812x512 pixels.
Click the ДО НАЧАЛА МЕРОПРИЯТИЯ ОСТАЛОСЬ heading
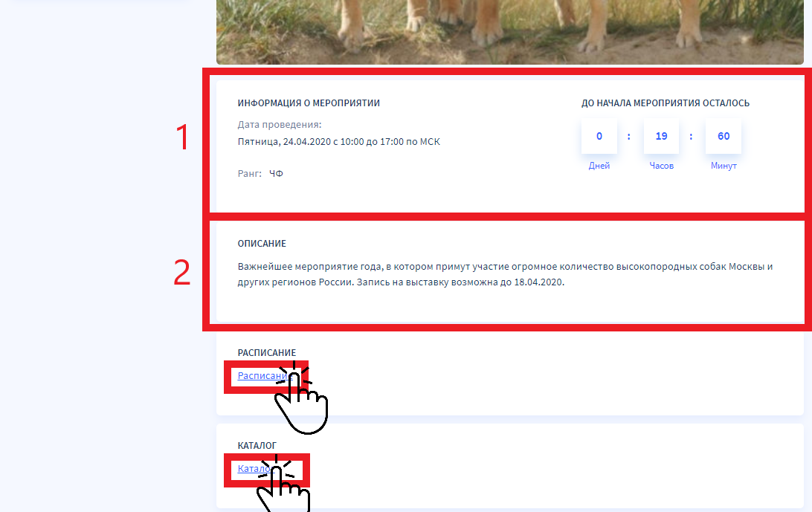(666, 103)
